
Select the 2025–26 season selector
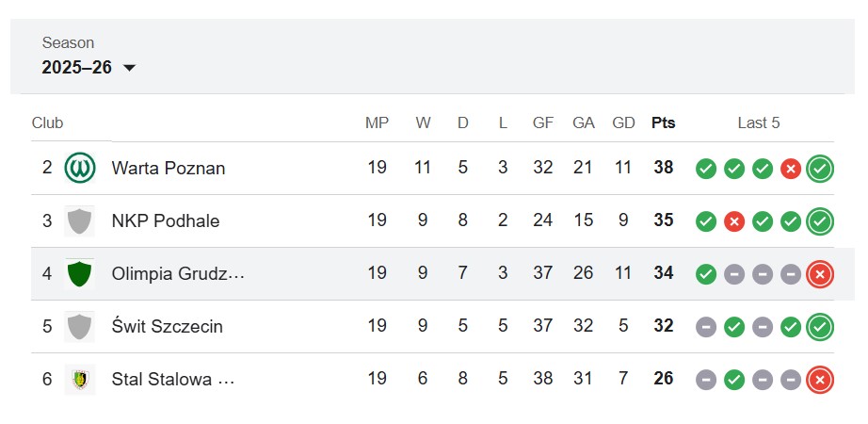tap(88, 68)
